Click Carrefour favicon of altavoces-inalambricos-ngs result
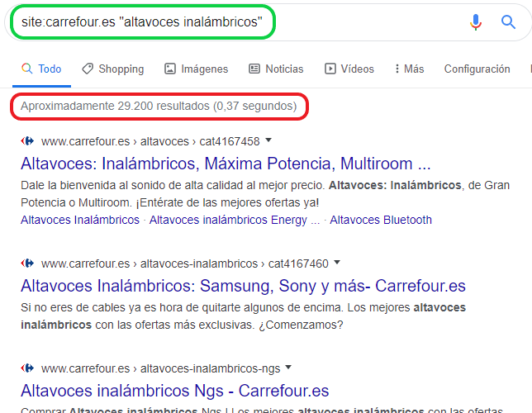The width and height of the screenshot is (532, 413). click(27, 368)
